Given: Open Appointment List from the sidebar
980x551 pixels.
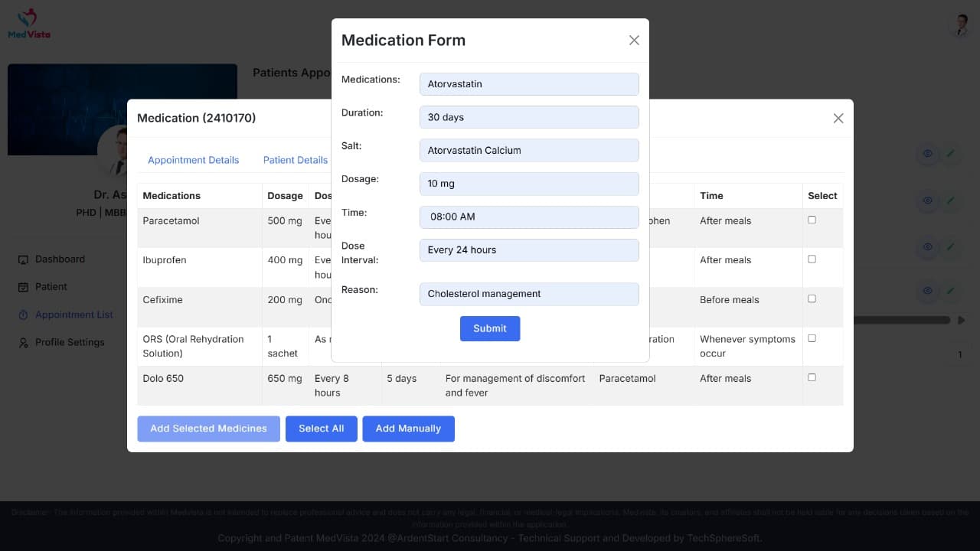Looking at the screenshot, I should click(74, 315).
